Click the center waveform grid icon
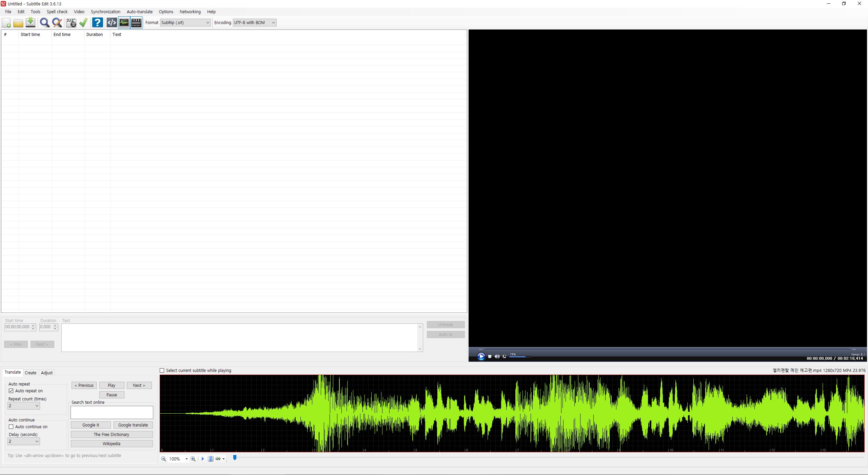Screen dimensions: 868x475 tap(211, 459)
